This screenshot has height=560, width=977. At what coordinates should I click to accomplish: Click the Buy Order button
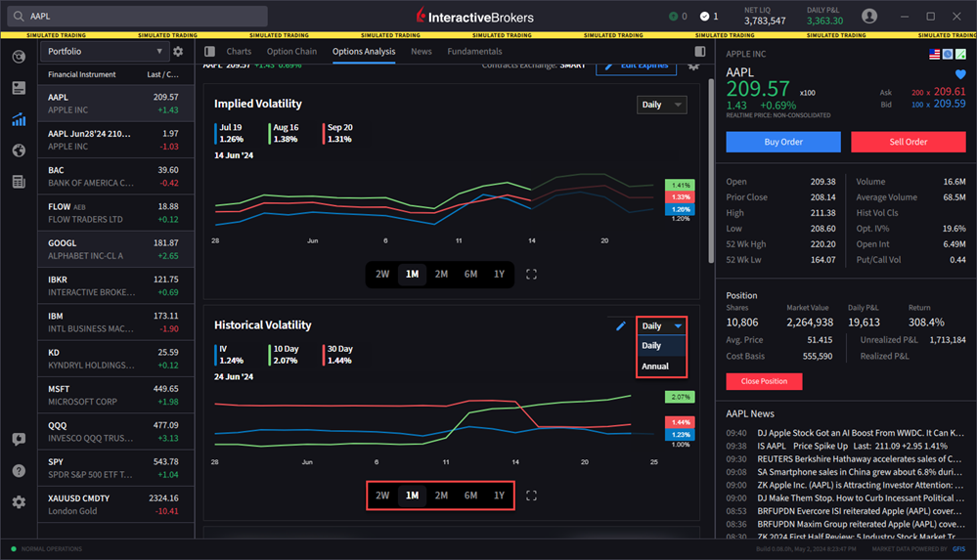[x=783, y=142]
